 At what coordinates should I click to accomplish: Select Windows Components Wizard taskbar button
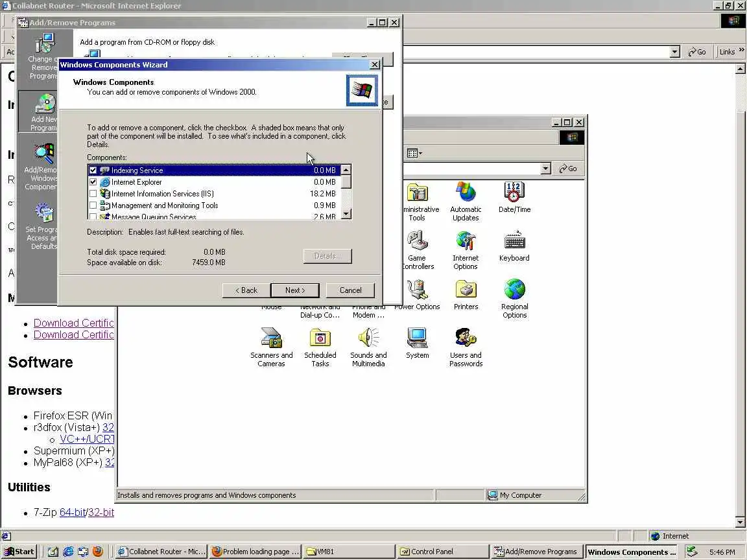coord(632,552)
